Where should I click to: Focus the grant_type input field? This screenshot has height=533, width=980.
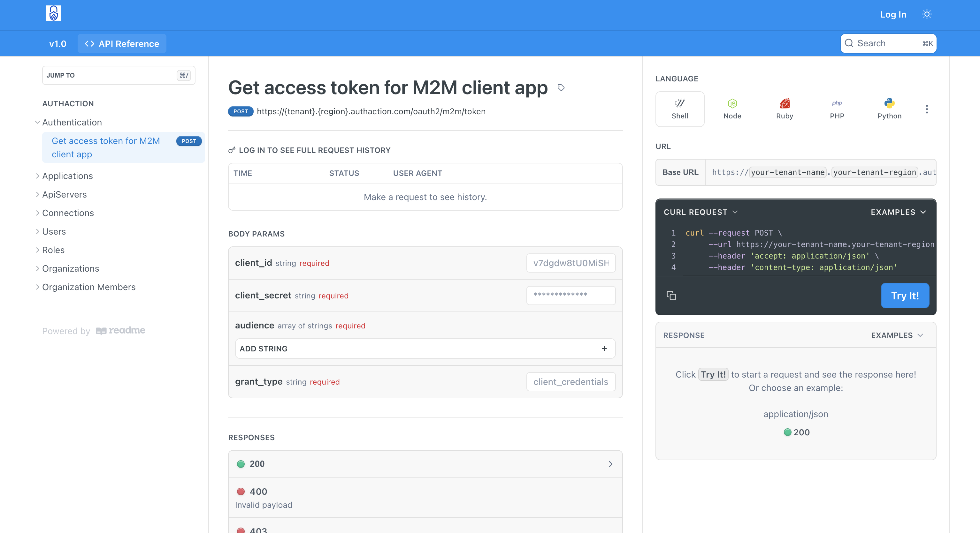tap(570, 382)
